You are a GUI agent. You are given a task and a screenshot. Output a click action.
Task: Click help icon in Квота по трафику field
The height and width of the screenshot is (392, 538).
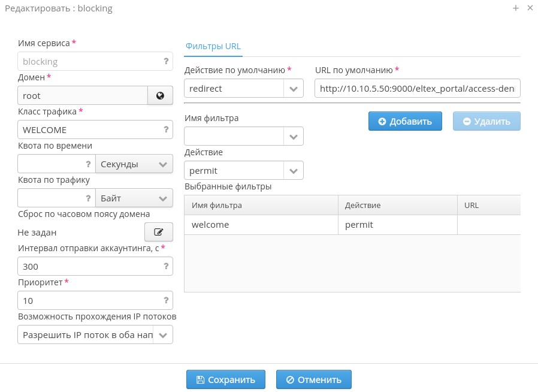point(88,198)
